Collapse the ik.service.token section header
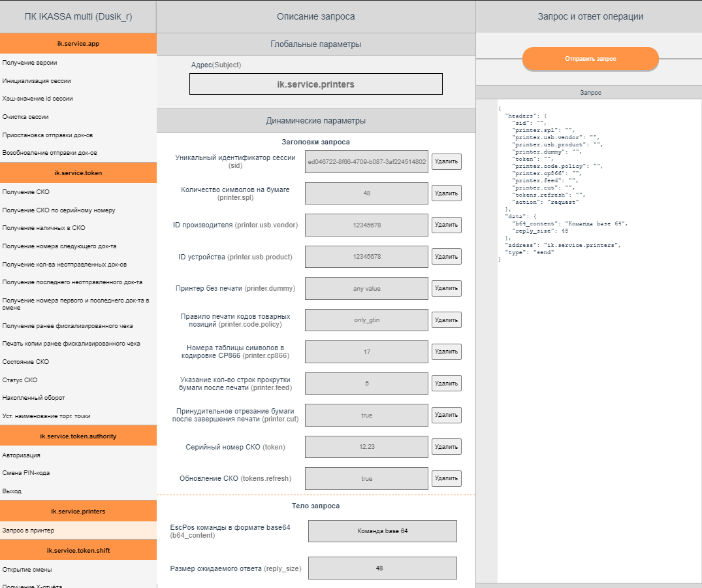This screenshot has height=588, width=702. (78, 173)
